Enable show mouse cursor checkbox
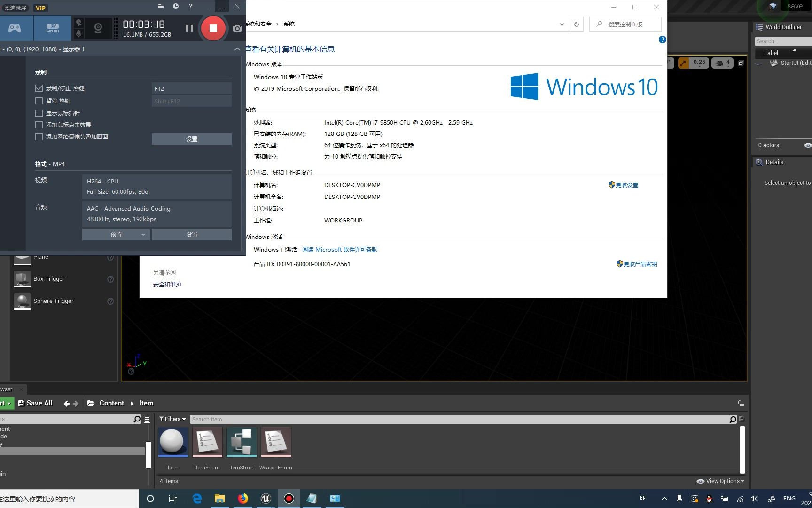 [x=39, y=113]
